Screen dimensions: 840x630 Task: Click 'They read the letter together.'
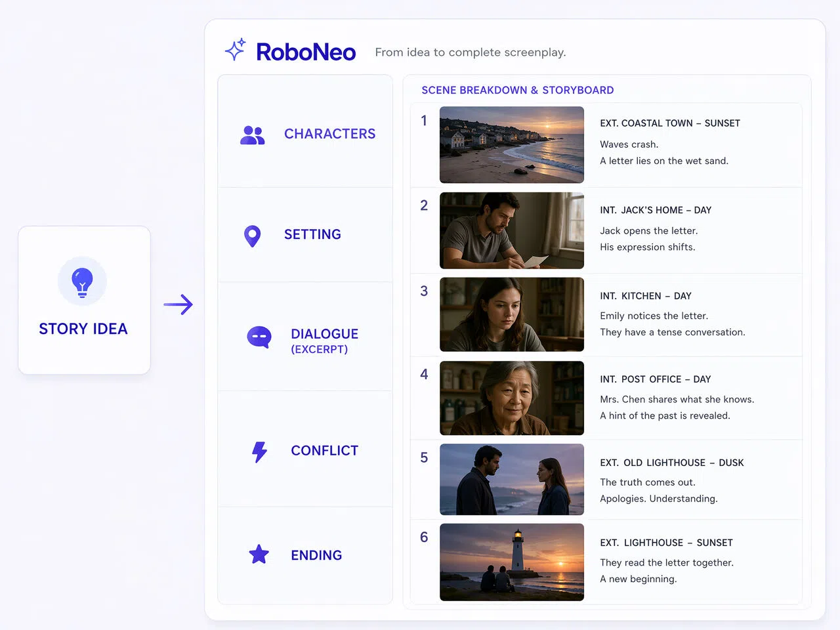pyautogui.click(x=667, y=562)
